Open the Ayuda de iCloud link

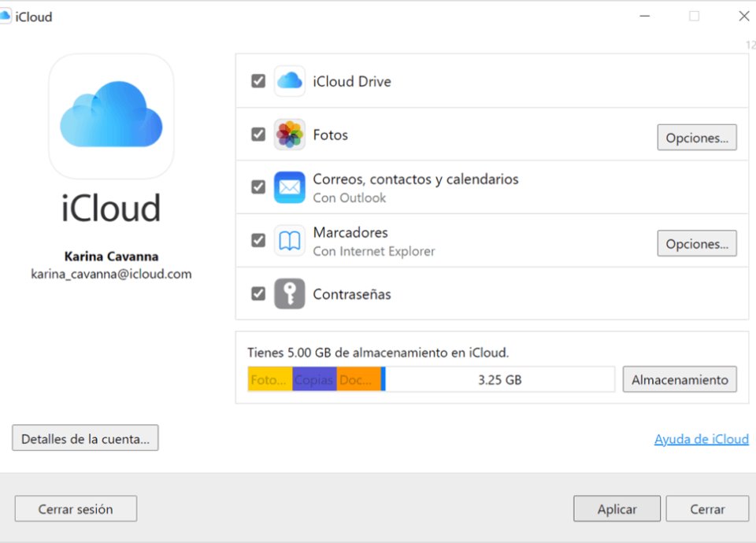(702, 439)
